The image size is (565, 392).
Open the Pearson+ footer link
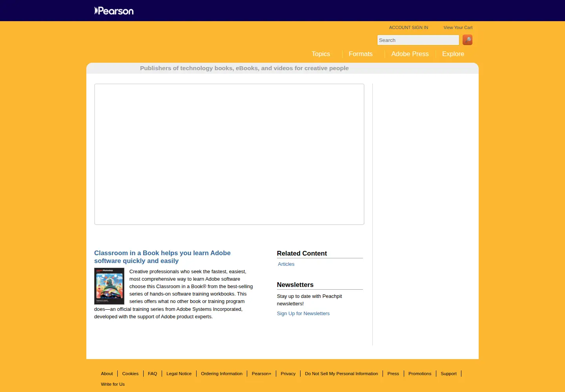(262, 374)
